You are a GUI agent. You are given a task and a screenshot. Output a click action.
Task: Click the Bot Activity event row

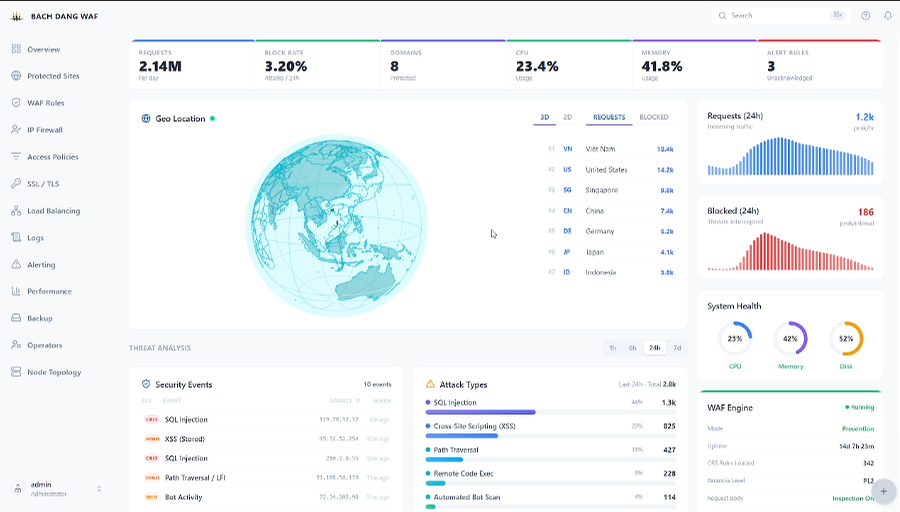266,497
